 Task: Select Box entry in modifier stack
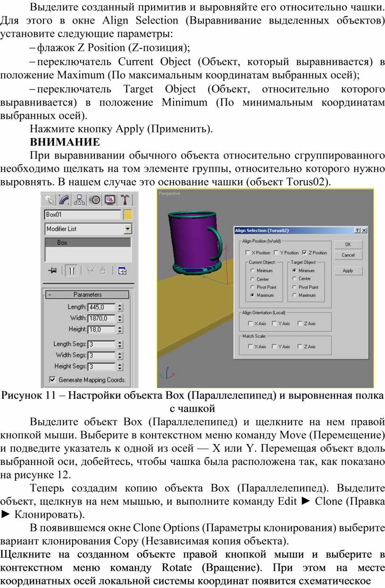[x=87, y=243]
